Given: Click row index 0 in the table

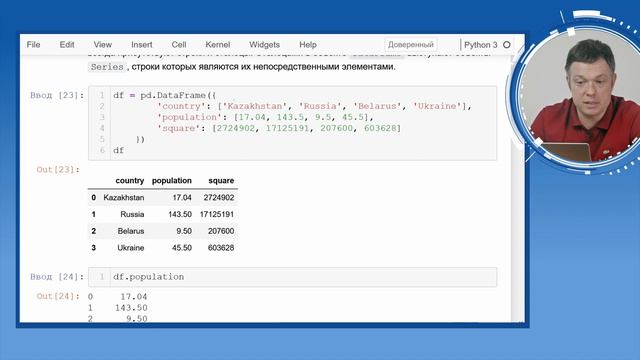Looking at the screenshot, I should tap(93, 198).
